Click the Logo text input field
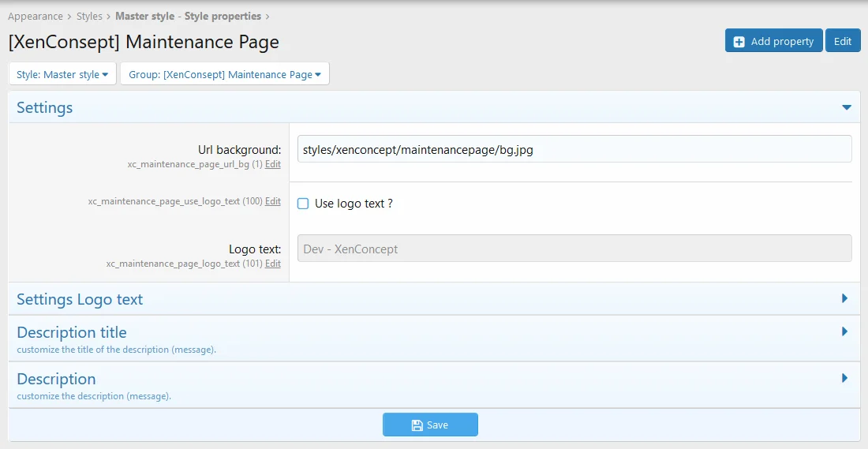Image resolution: width=868 pixels, height=449 pixels. click(x=574, y=249)
